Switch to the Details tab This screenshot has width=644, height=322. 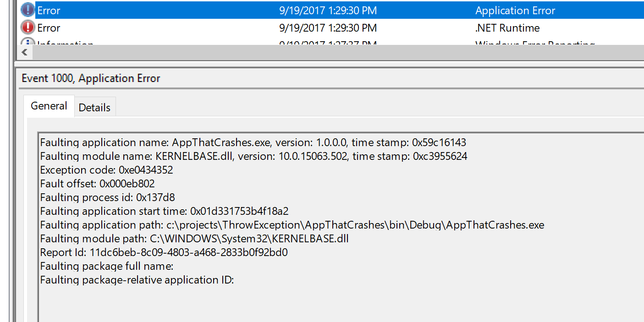[x=94, y=106]
